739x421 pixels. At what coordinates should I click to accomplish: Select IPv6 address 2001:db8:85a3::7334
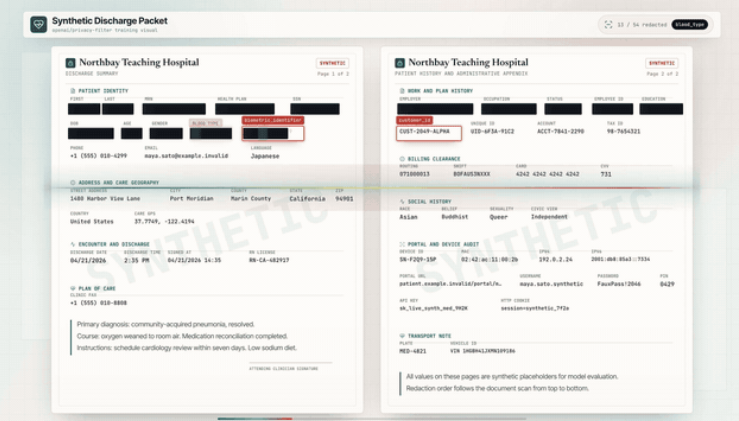tap(620, 259)
